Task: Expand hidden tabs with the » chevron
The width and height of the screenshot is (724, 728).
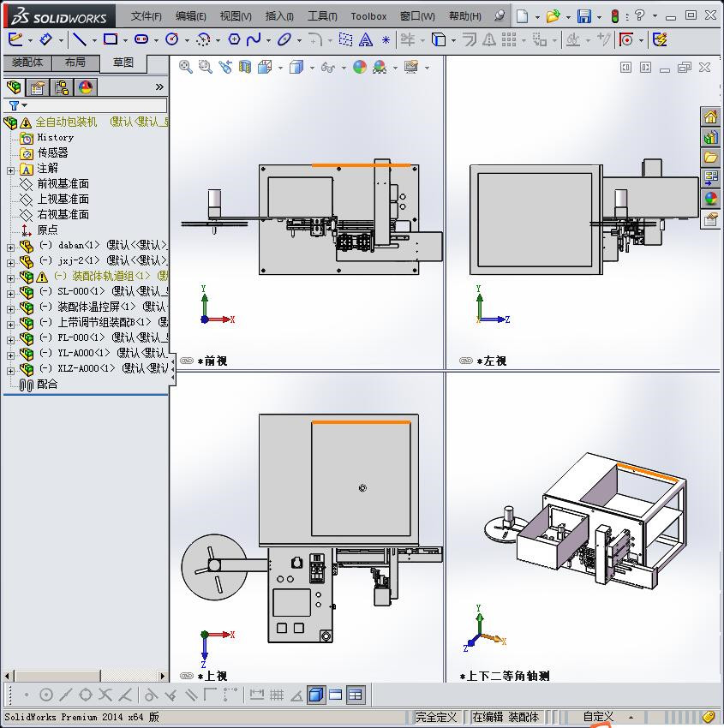Action: click(159, 87)
